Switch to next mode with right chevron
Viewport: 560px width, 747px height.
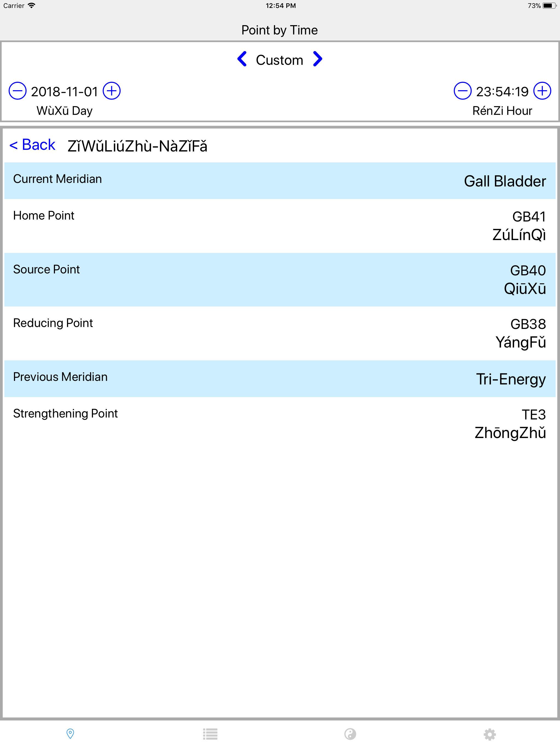click(317, 59)
